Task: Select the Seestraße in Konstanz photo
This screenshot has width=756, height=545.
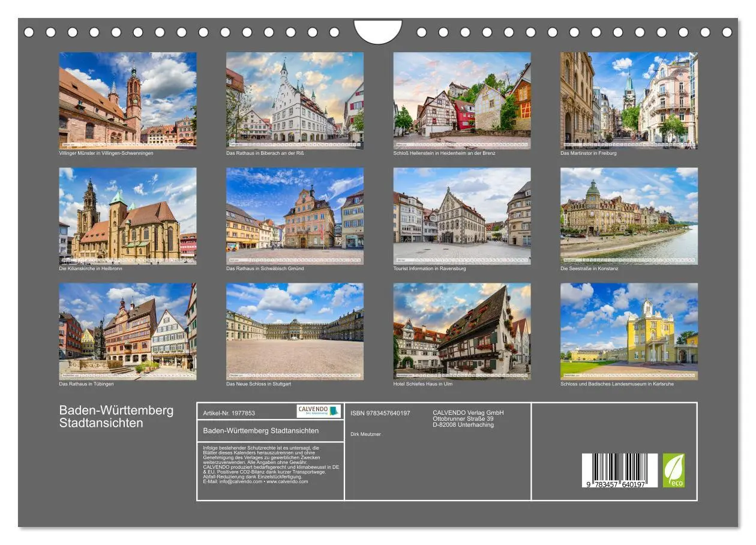Action: coord(629,216)
